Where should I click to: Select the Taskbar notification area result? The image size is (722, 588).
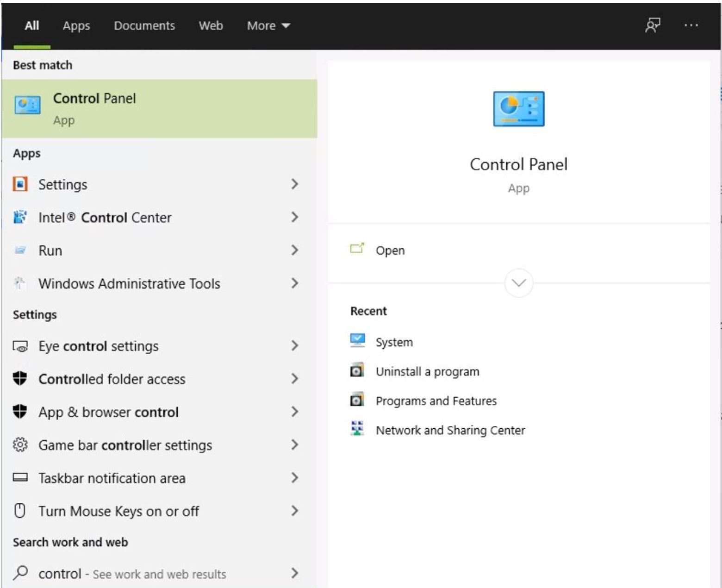159,478
